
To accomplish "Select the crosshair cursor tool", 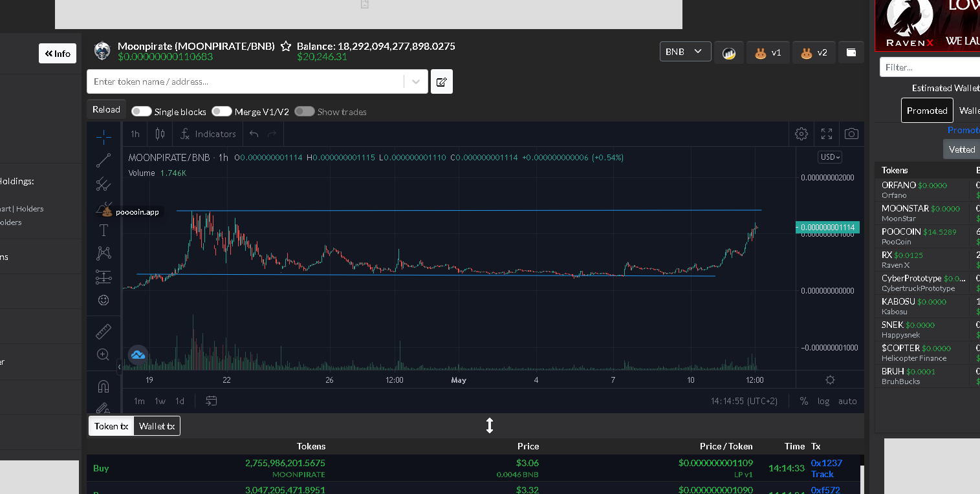I will [103, 136].
